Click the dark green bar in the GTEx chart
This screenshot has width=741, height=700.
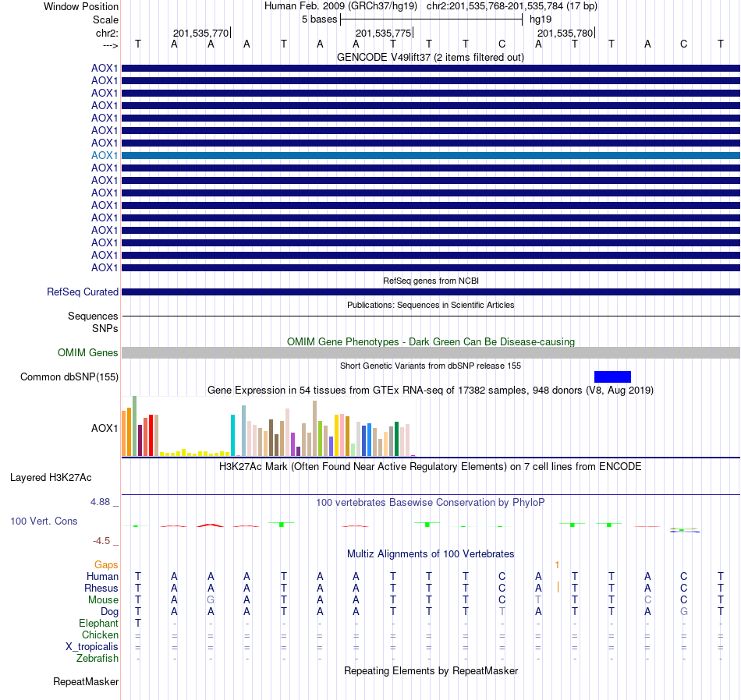[396, 439]
